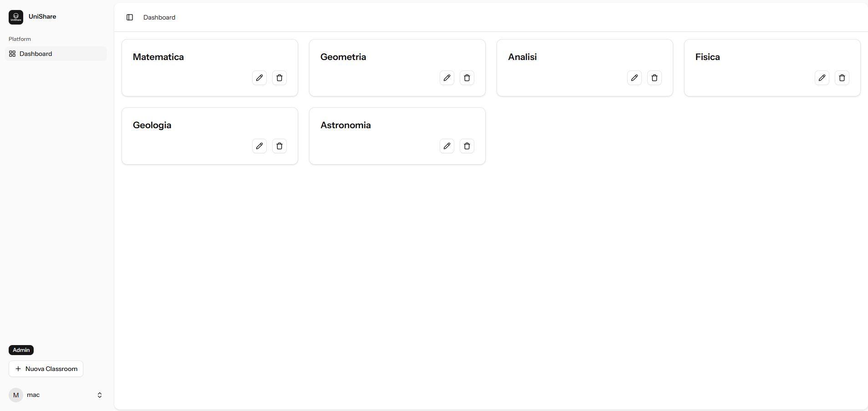Open the Matematica classroom card
The width and height of the screenshot is (868, 411).
click(x=158, y=57)
